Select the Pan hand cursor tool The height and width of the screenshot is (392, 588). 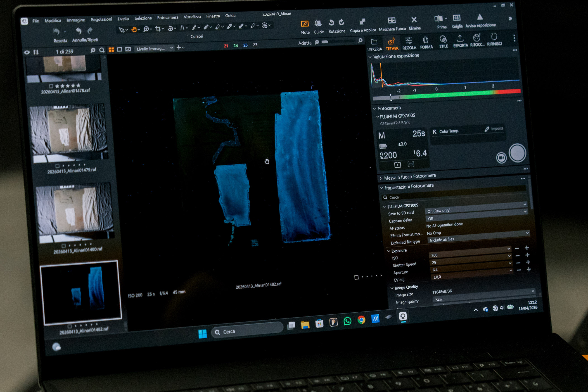(134, 29)
